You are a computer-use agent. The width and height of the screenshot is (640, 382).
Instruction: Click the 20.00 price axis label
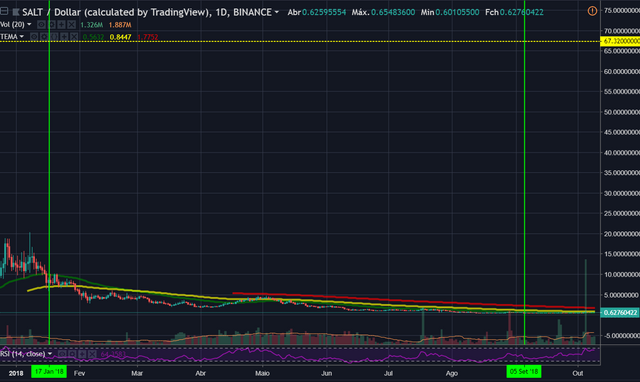tap(622, 234)
